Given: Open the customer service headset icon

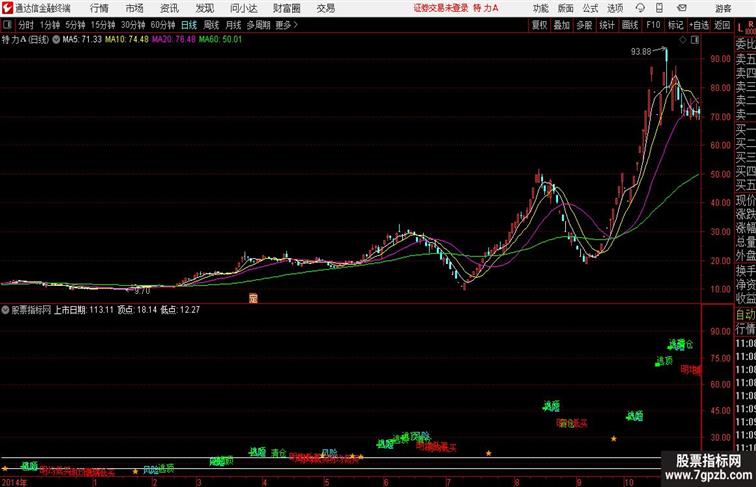Looking at the screenshot, I should [640, 8].
